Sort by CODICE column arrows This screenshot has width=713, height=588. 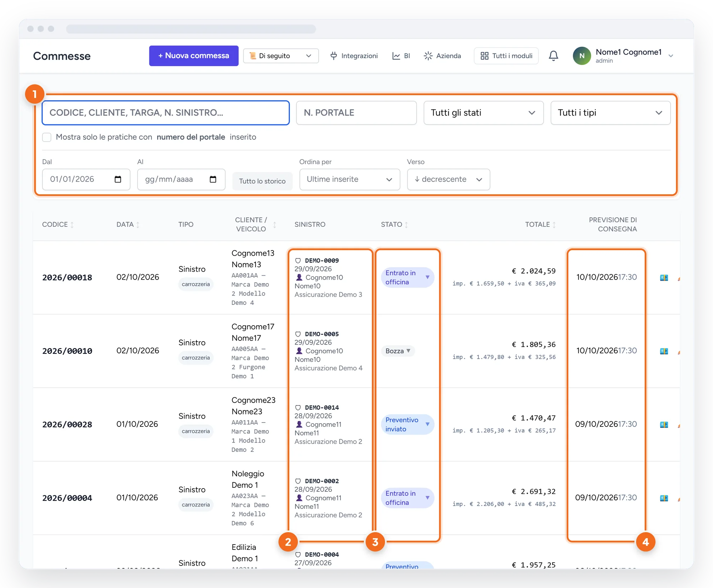pyautogui.click(x=72, y=225)
